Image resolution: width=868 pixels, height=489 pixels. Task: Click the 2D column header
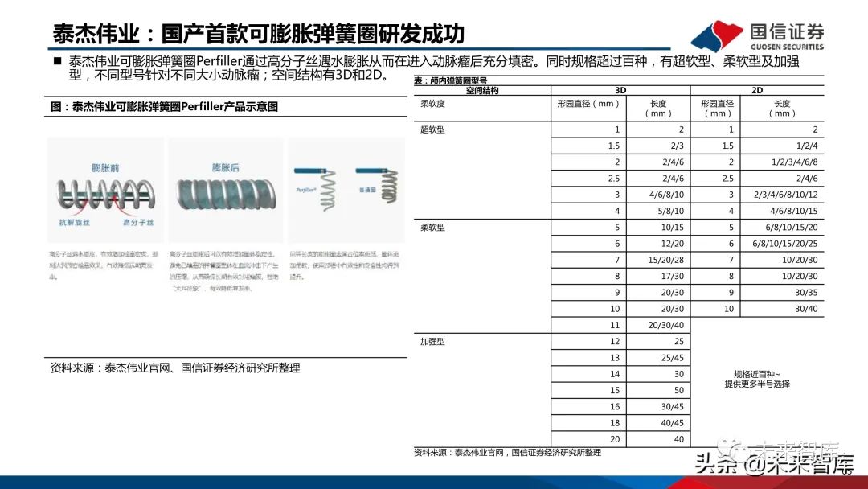[757, 90]
